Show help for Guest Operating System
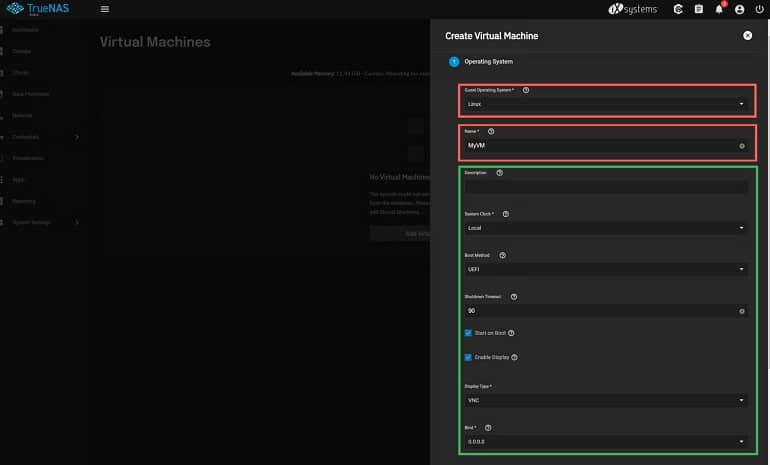This screenshot has height=465, width=770. (x=526, y=90)
